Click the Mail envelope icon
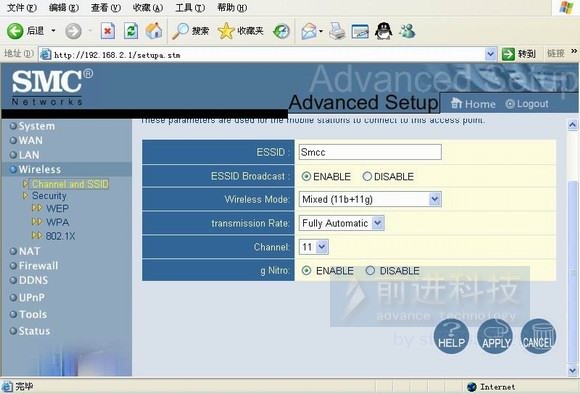 309,31
